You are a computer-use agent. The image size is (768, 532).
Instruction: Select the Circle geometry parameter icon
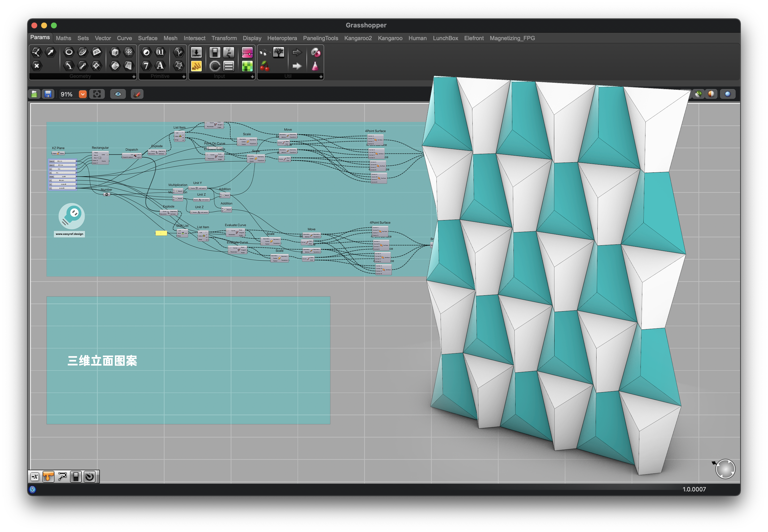tap(69, 52)
